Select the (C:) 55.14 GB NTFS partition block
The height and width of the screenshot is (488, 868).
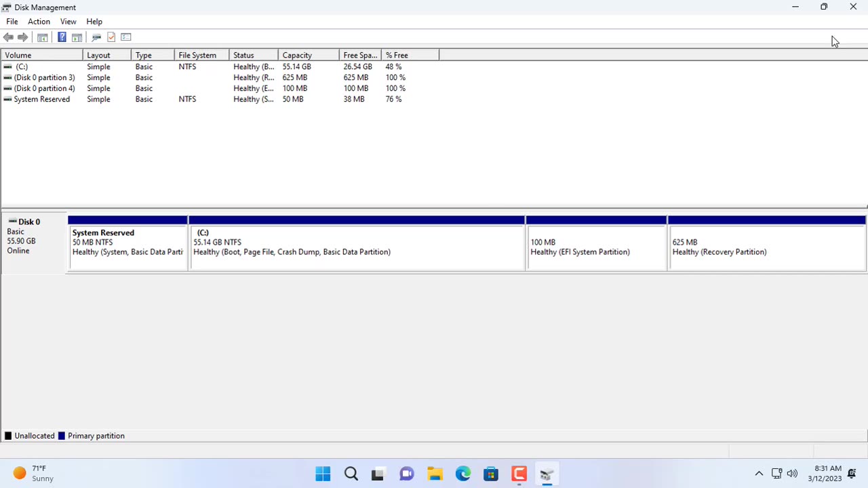(x=357, y=243)
